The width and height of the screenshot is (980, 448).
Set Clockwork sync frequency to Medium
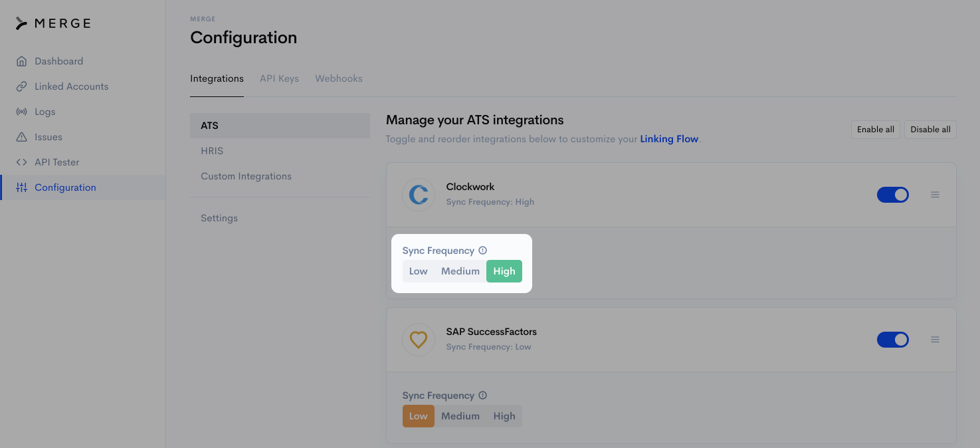(460, 271)
